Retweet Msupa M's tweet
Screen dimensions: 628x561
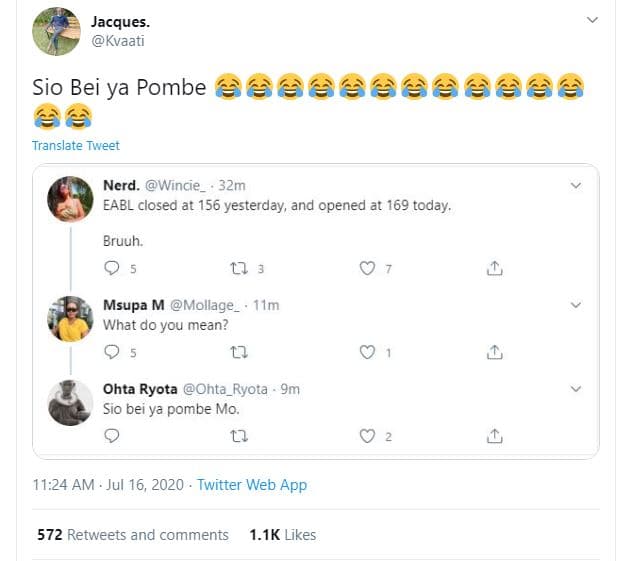tap(239, 352)
